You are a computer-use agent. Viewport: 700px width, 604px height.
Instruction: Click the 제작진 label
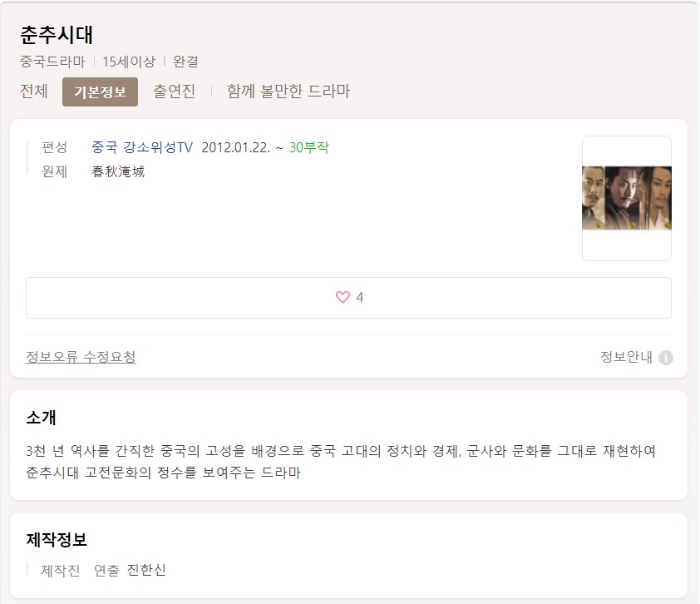tap(60, 570)
